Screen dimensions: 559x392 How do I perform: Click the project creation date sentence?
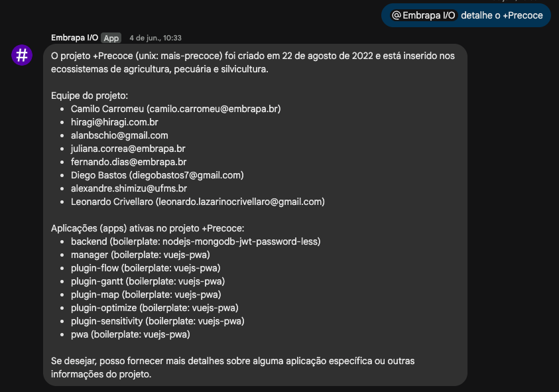point(253,62)
